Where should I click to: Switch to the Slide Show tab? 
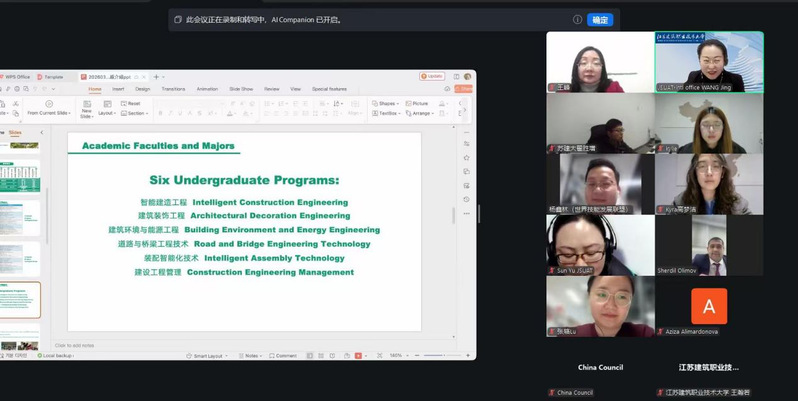coord(240,89)
